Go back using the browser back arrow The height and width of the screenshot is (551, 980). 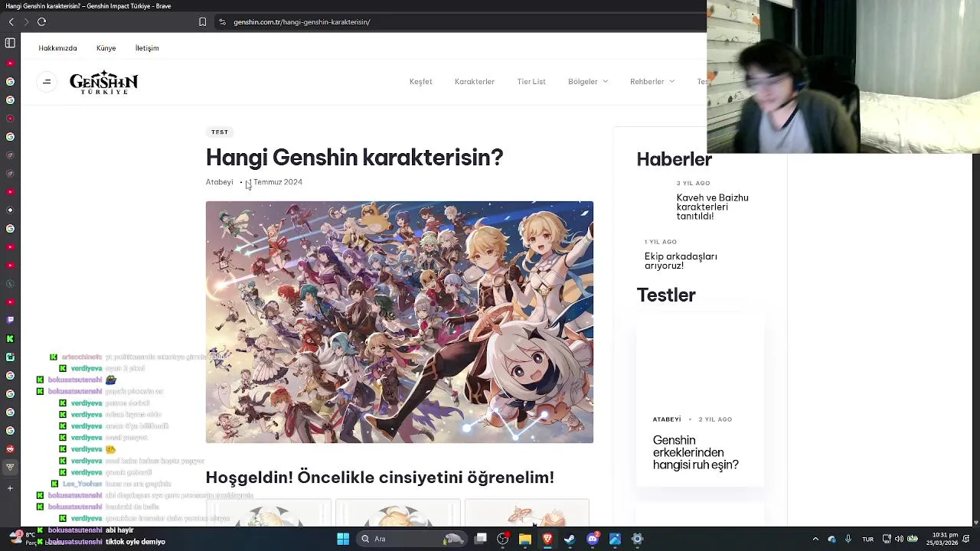[11, 22]
